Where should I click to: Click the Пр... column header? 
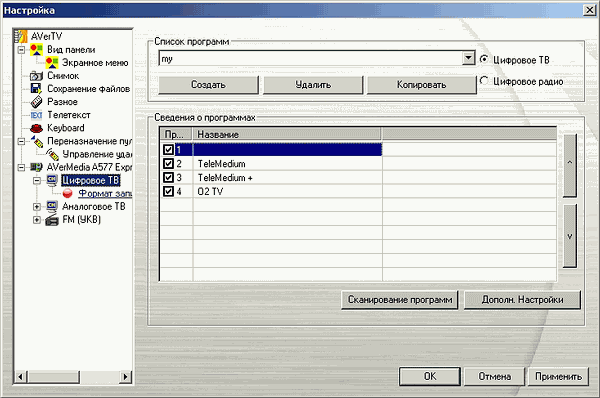(x=176, y=134)
